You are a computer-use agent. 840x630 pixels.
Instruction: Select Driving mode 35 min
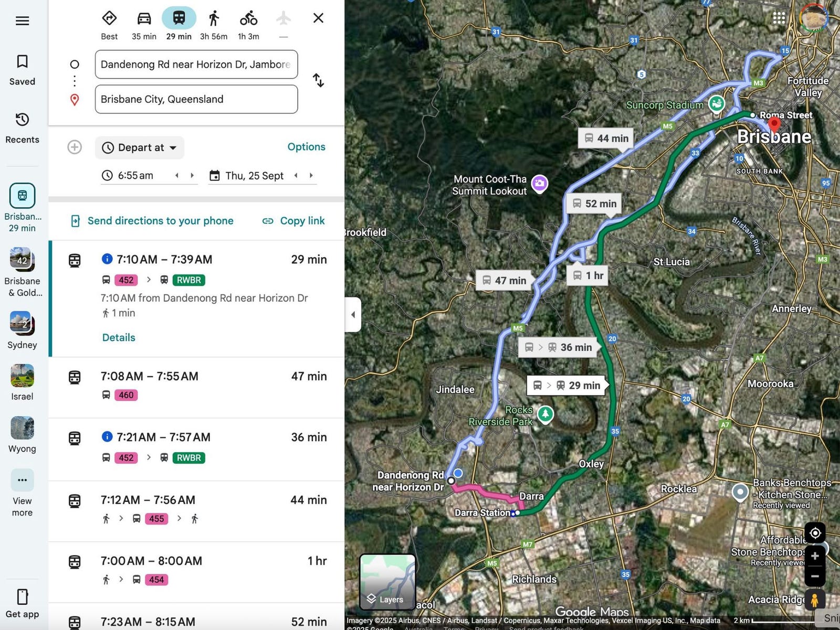[144, 25]
